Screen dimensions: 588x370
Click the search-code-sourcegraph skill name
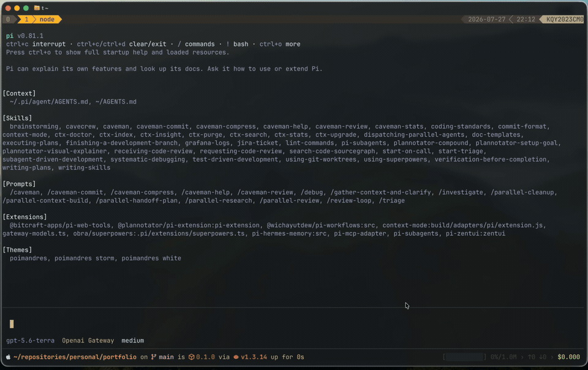[x=332, y=151]
